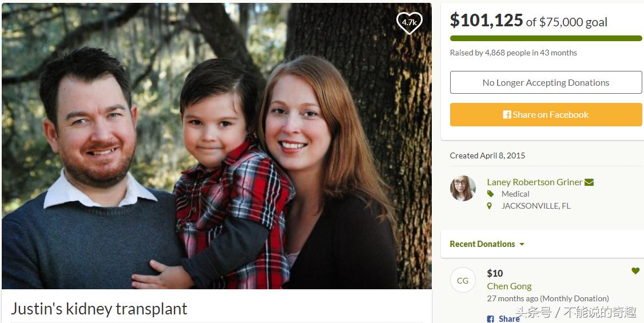Click the Justin's kidney transplant title

pos(99,309)
